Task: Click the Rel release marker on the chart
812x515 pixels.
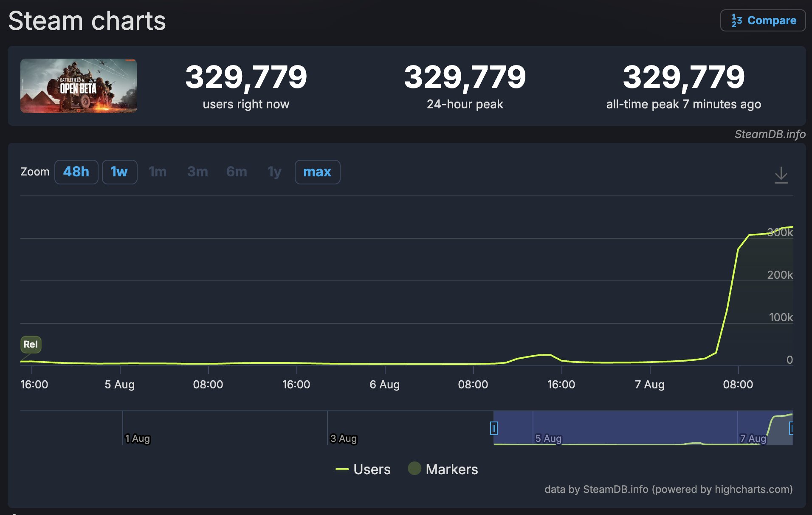Action: (x=31, y=344)
